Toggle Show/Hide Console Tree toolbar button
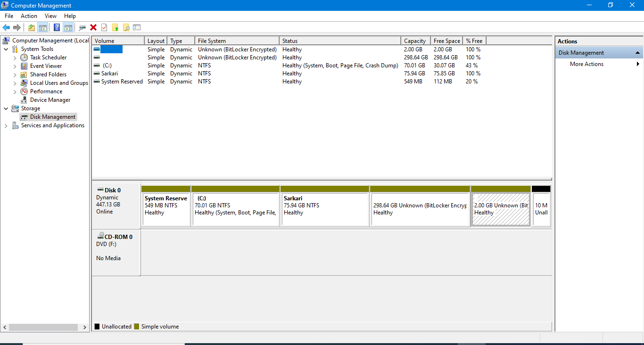644x345 pixels. (43, 28)
